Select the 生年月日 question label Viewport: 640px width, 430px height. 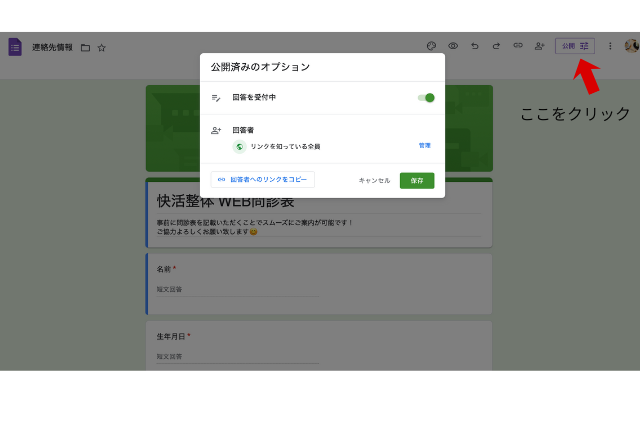pos(171,337)
